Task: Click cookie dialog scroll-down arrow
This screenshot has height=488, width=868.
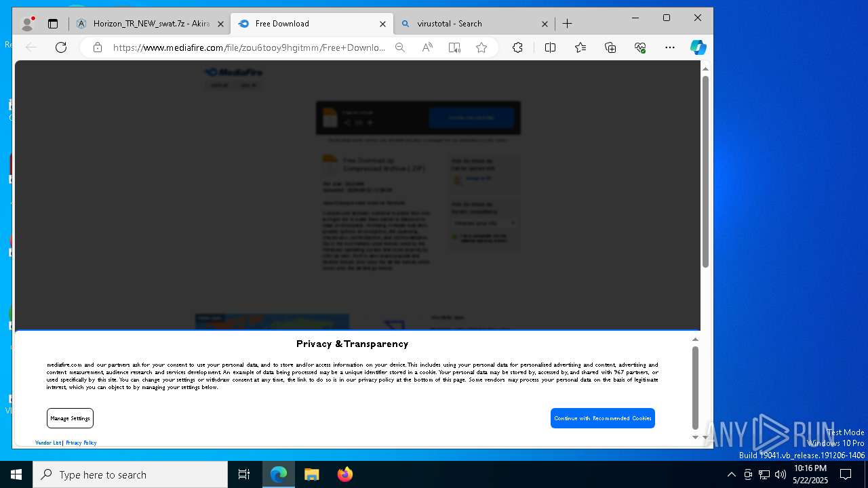Action: tap(695, 437)
